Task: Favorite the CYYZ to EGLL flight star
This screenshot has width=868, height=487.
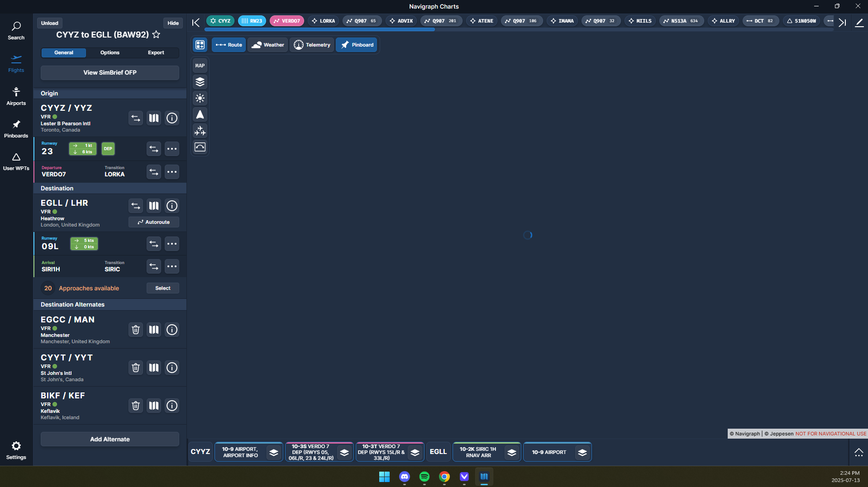Action: pyautogui.click(x=156, y=34)
